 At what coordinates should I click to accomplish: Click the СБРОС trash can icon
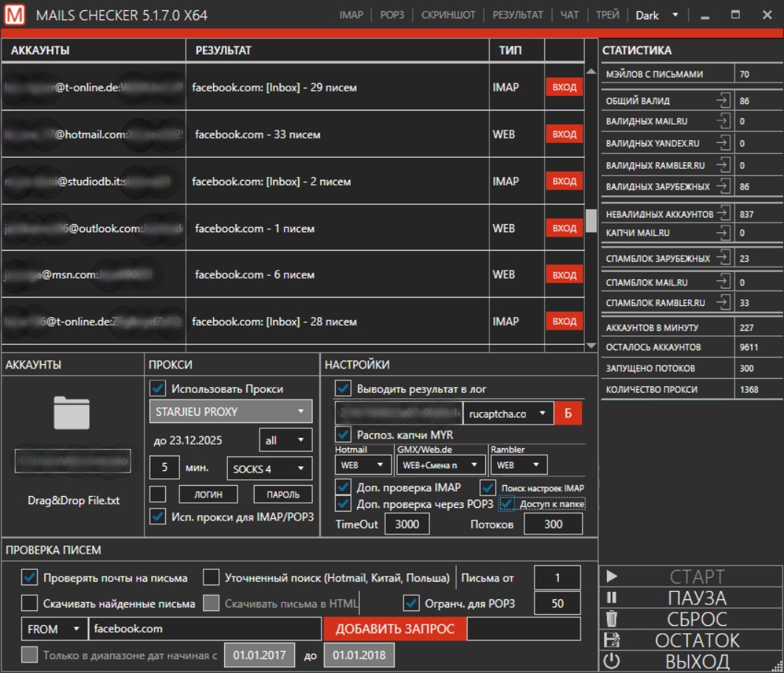click(611, 619)
